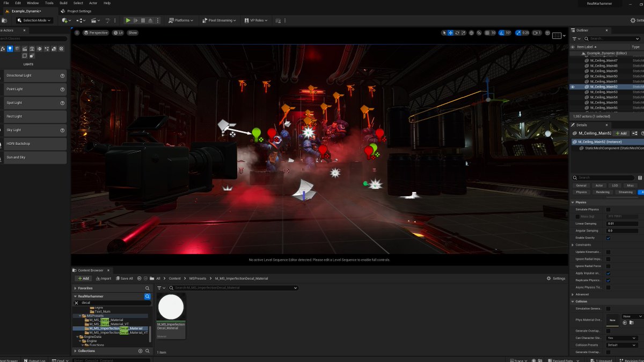Open the File menu

click(x=6, y=3)
